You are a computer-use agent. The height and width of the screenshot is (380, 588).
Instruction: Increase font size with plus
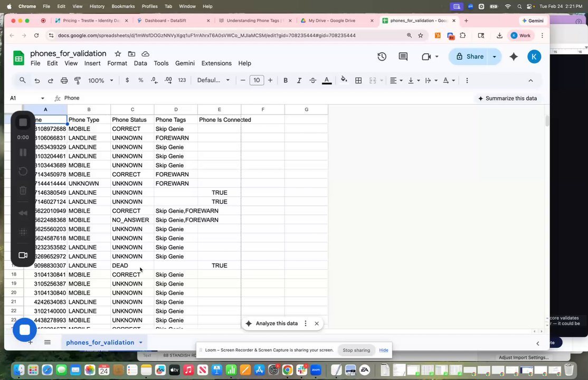tap(270, 80)
